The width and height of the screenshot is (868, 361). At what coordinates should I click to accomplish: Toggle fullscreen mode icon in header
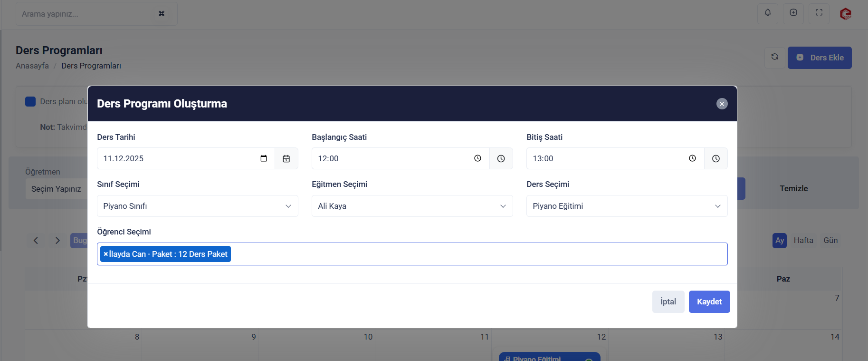[819, 13]
